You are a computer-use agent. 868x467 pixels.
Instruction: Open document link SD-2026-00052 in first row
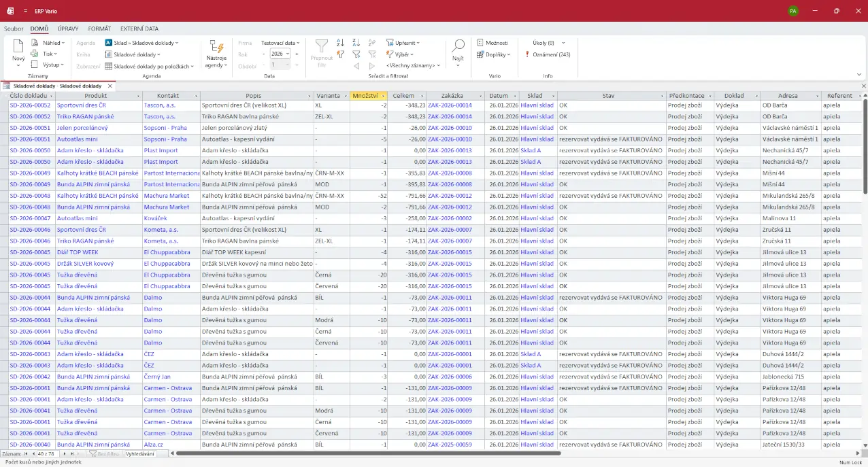[30, 105]
